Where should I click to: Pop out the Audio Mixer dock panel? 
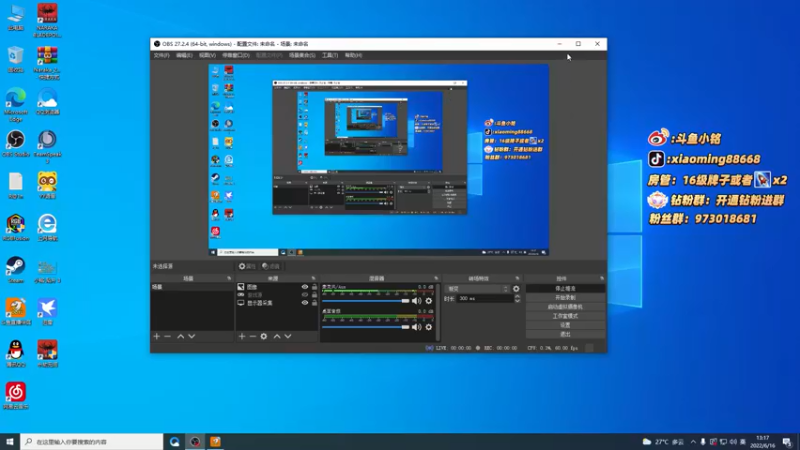(436, 279)
